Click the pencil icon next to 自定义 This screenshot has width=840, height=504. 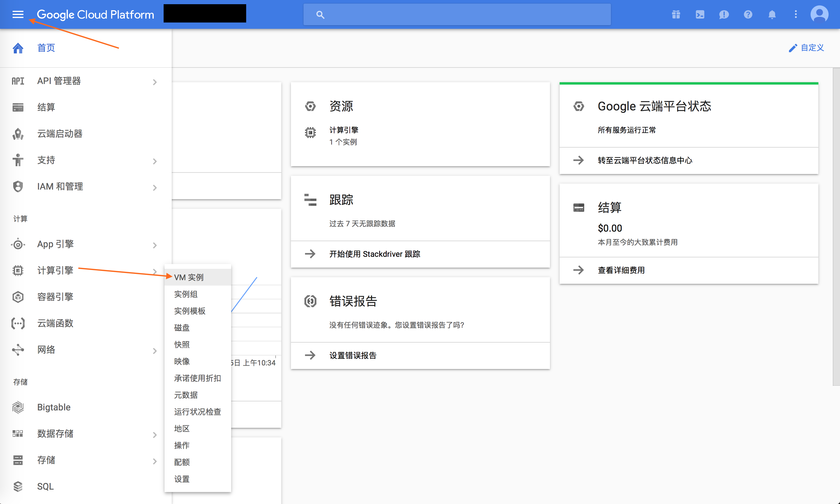coord(793,48)
